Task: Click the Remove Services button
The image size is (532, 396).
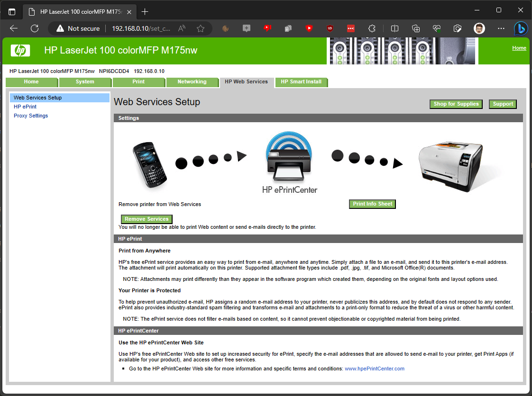Action: click(147, 219)
